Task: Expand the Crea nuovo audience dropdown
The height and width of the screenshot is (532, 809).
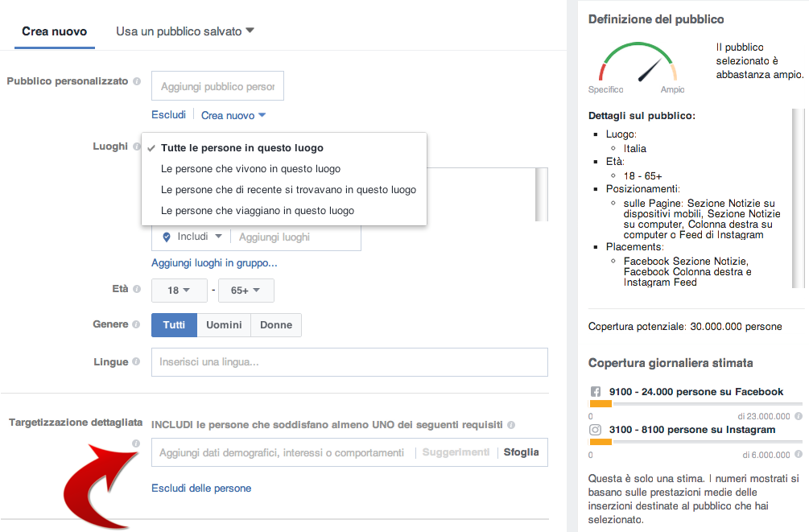Action: 233,115
